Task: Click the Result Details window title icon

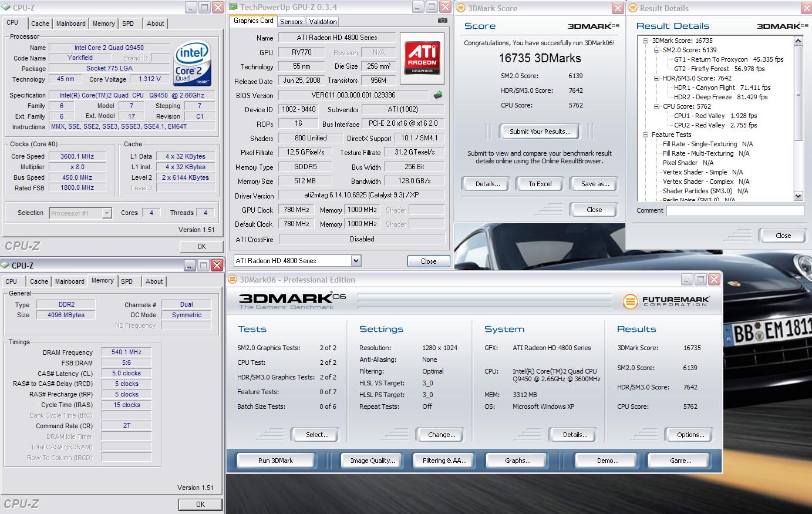Action: 633,8
